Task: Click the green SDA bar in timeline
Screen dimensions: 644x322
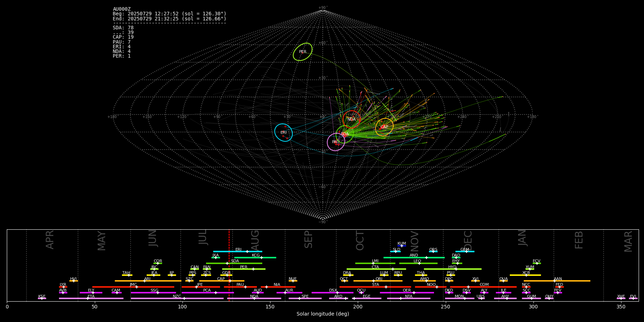Action: point(234,263)
